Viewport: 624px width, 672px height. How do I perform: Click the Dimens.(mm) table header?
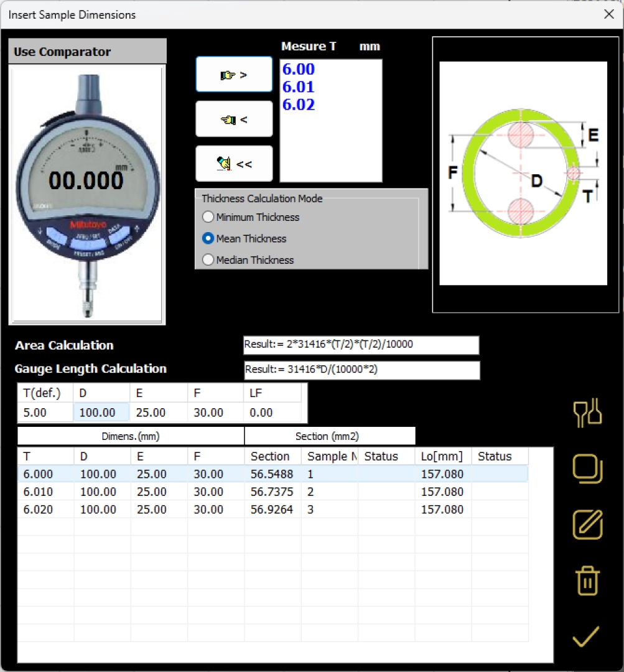click(130, 436)
